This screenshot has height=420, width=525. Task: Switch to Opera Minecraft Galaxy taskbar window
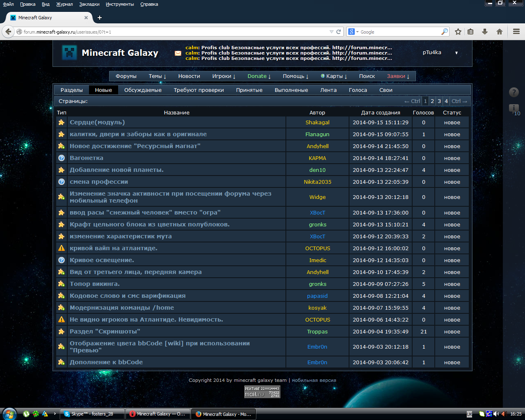tap(158, 414)
